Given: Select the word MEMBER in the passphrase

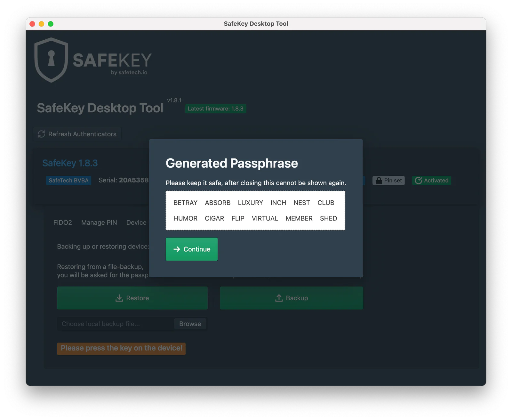Looking at the screenshot, I should (x=299, y=218).
